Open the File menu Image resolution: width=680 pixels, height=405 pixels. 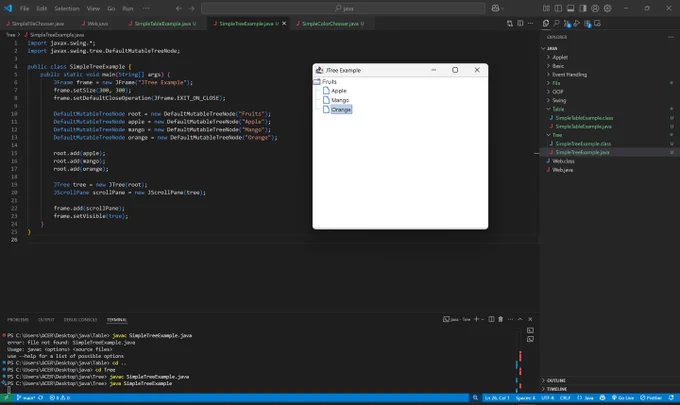pyautogui.click(x=24, y=8)
